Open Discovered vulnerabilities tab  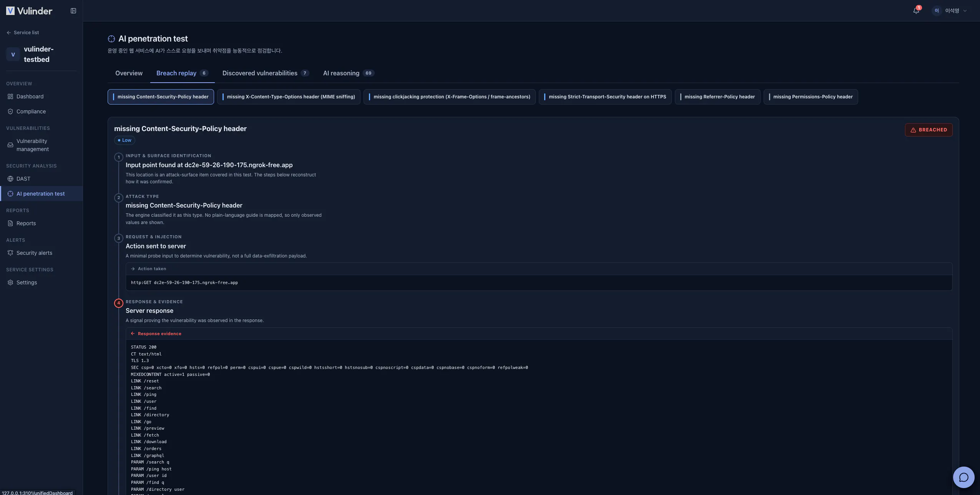pos(266,73)
